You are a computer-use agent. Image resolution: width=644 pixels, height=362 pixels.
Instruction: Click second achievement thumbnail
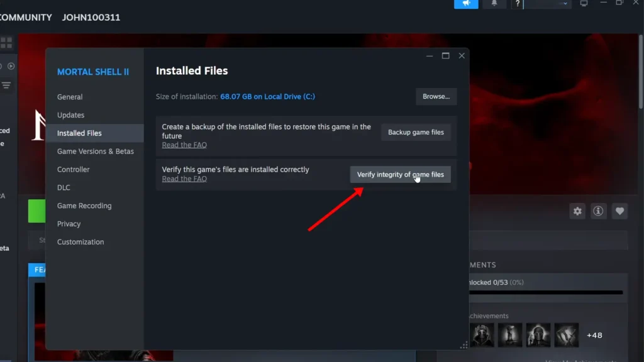pos(510,335)
